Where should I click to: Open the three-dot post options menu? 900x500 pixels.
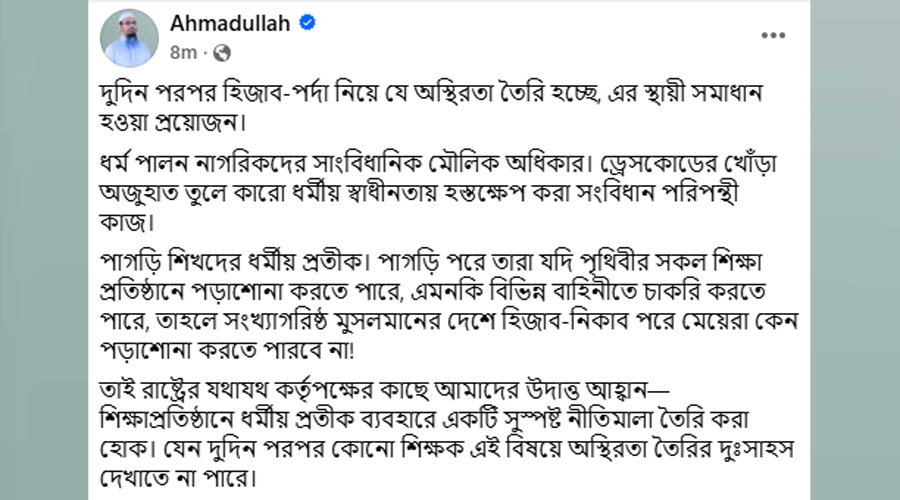point(773,36)
